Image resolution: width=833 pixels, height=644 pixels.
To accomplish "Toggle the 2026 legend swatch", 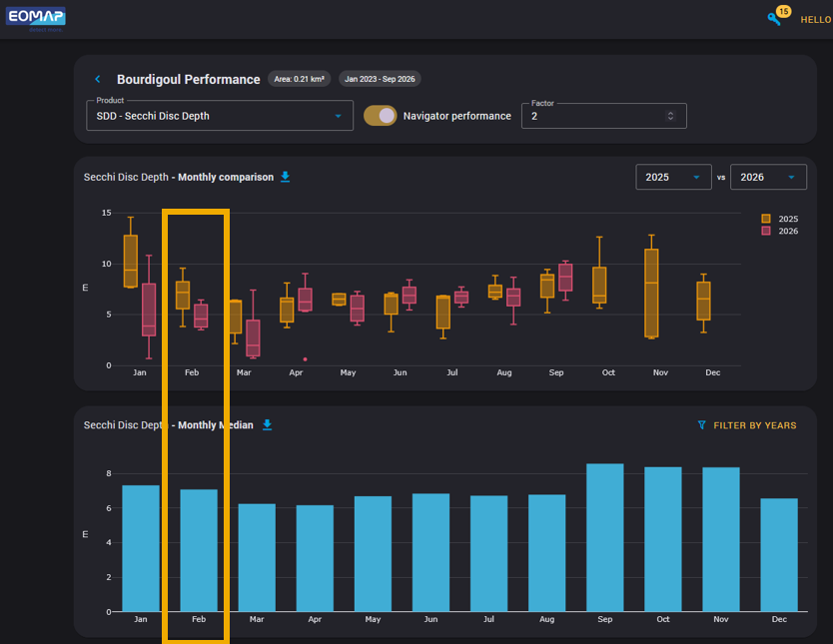I will click(766, 231).
